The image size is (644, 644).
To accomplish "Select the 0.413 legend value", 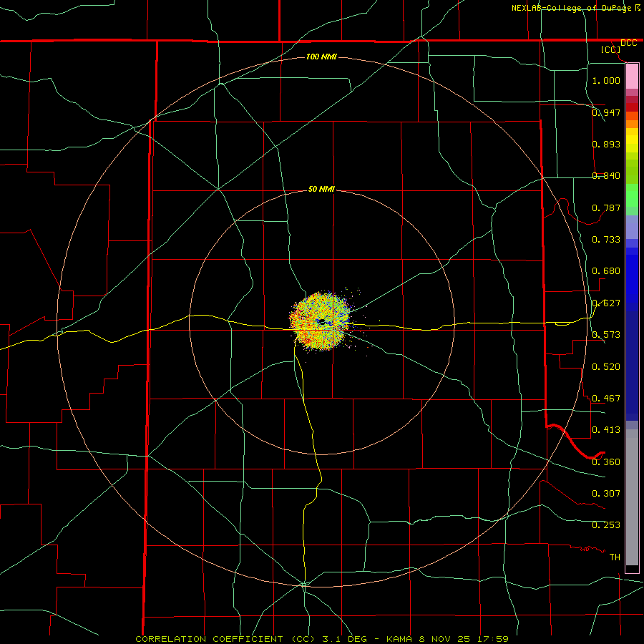I will (606, 430).
